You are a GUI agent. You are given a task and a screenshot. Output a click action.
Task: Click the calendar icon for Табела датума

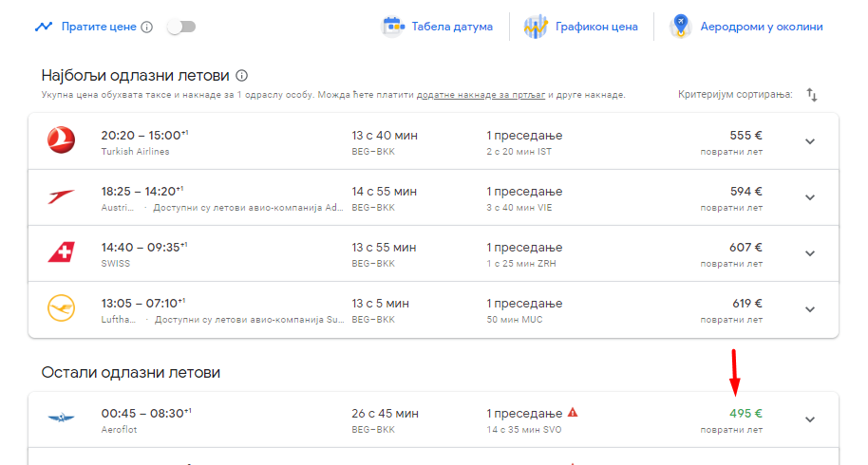(392, 26)
